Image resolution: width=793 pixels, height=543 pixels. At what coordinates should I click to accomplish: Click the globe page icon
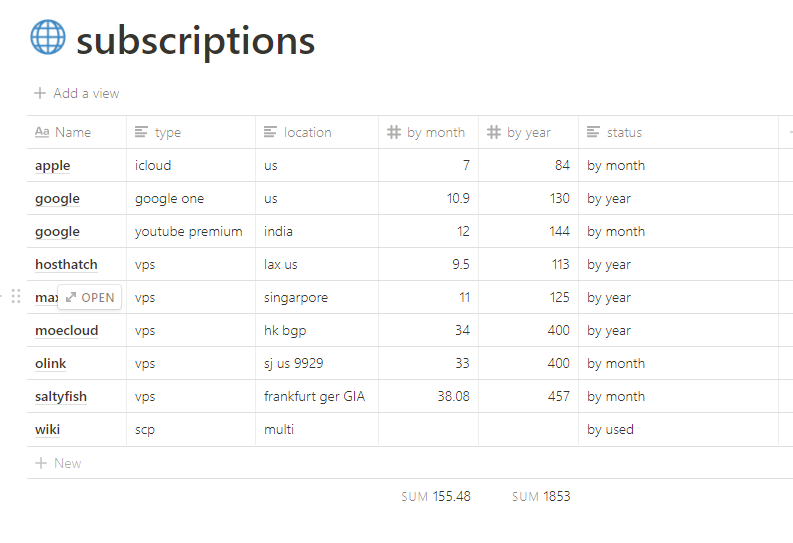pyautogui.click(x=48, y=38)
